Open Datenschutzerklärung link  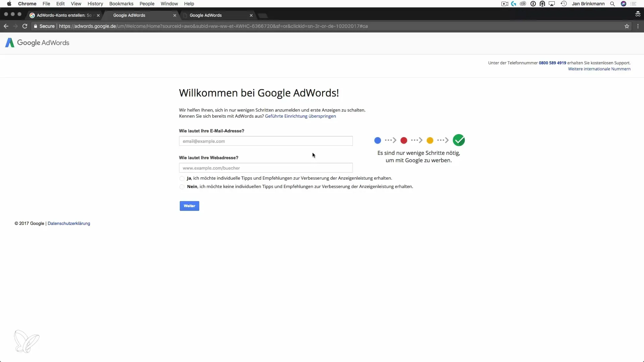[69, 224]
